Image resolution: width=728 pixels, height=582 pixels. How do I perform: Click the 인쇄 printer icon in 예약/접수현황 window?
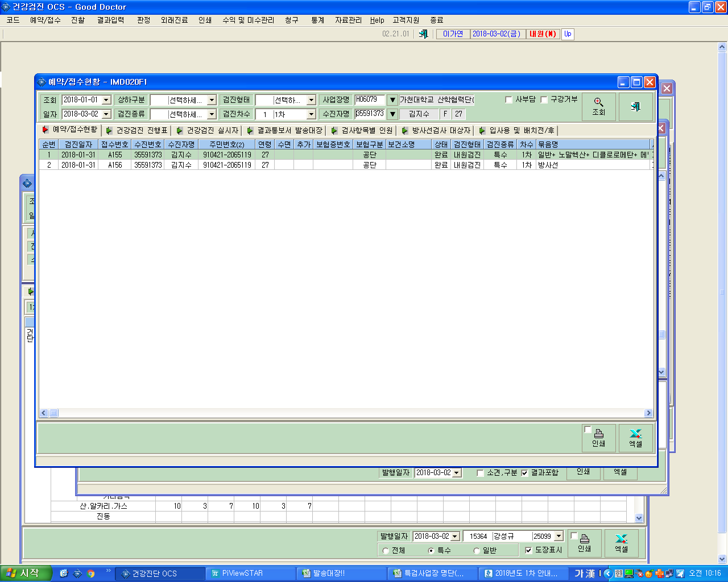point(599,438)
